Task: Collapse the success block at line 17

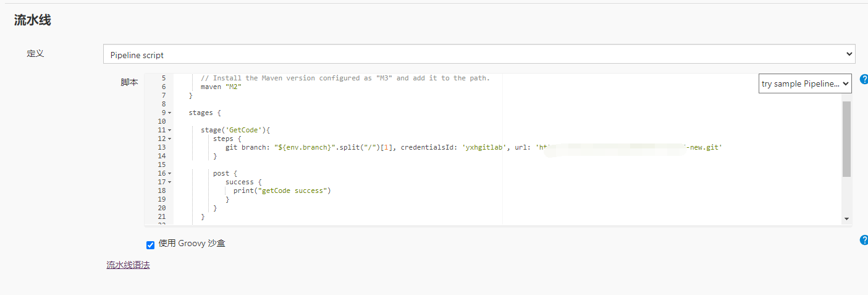Action: click(x=169, y=182)
